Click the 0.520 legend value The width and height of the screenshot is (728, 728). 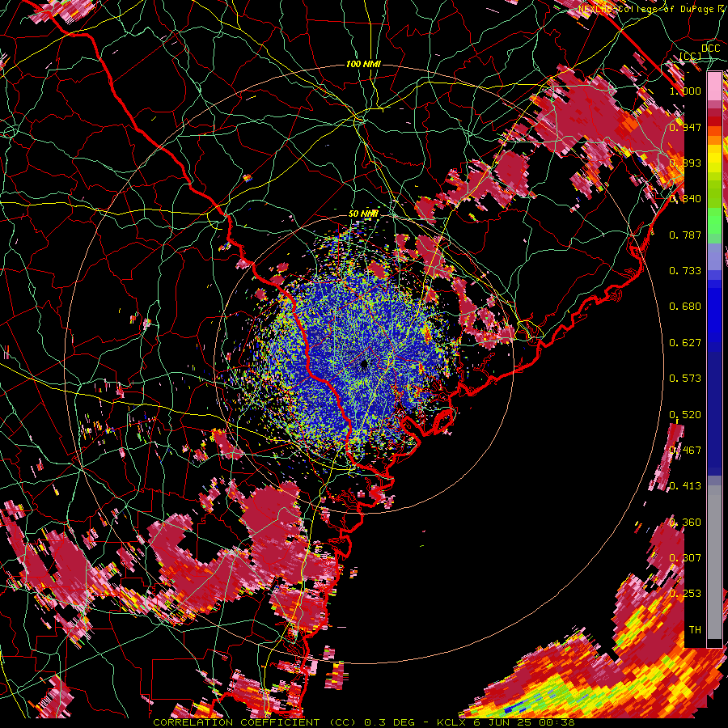pyautogui.click(x=685, y=415)
